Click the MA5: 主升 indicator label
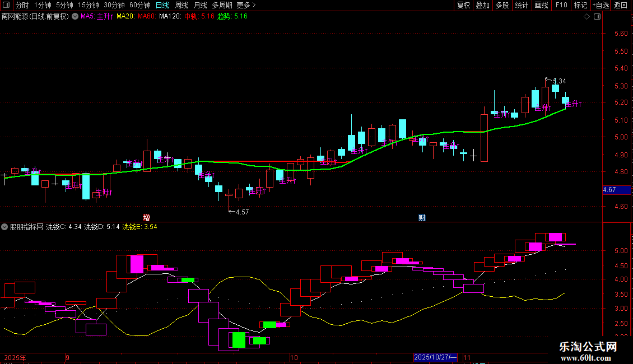633x364 pixels. [97, 17]
